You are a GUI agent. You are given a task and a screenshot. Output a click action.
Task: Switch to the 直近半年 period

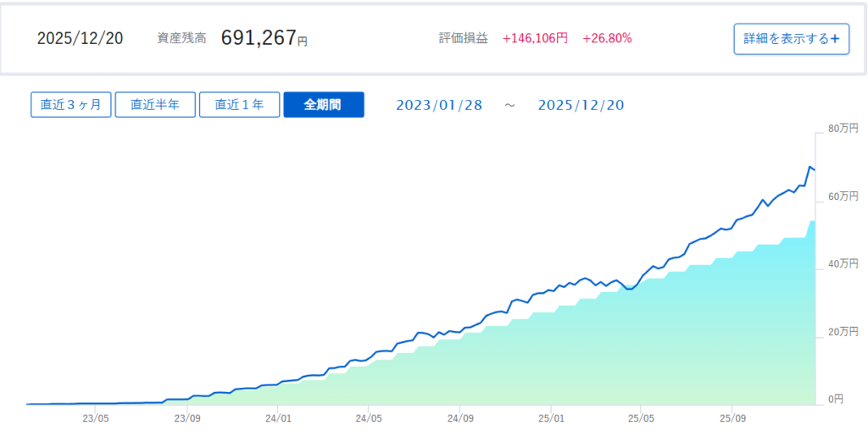tap(155, 105)
